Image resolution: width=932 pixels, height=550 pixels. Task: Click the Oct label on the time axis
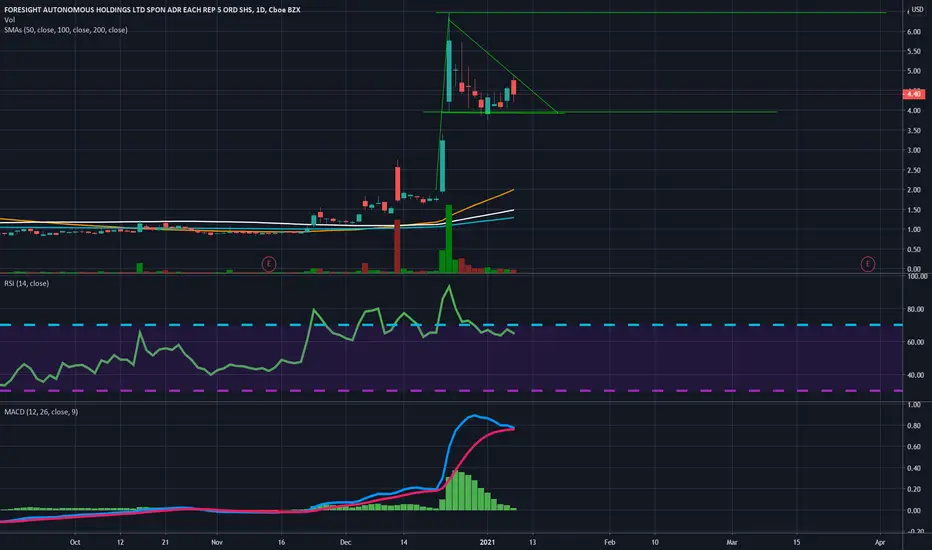pyautogui.click(x=75, y=542)
